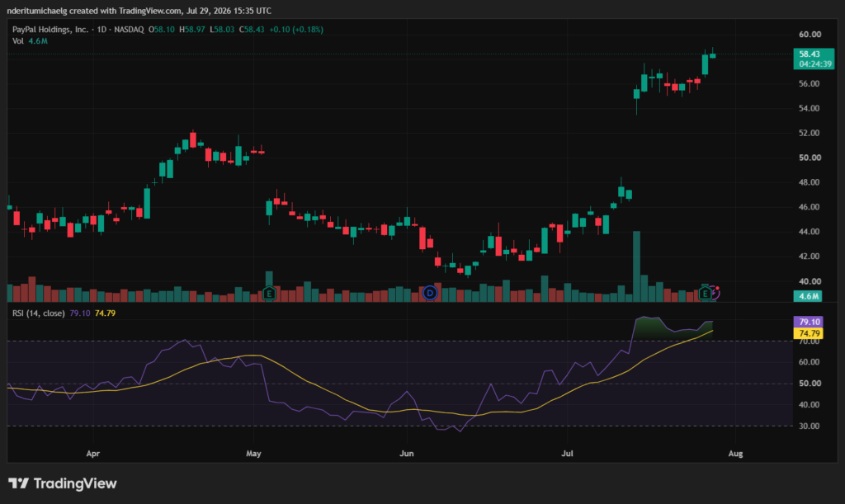Click the Aug label on time axis
845x504 pixels.
point(735,454)
